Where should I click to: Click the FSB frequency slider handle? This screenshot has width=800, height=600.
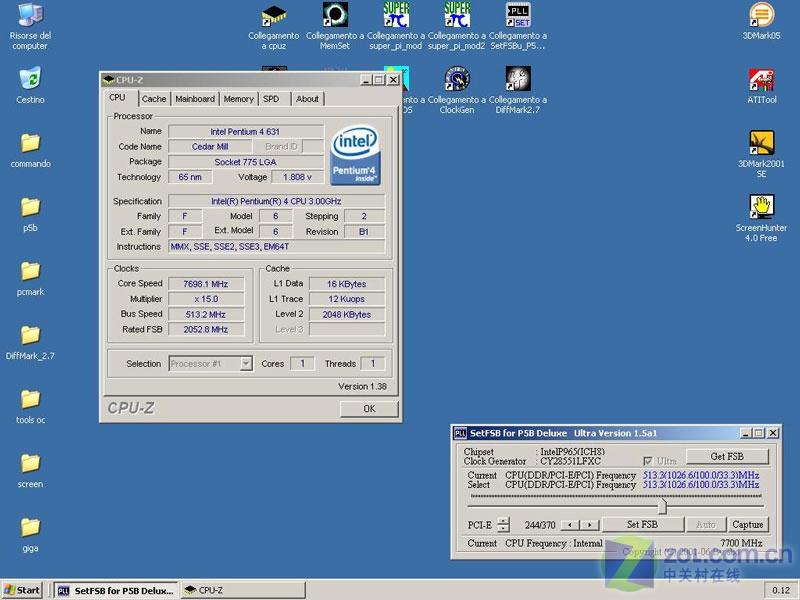[x=661, y=506]
